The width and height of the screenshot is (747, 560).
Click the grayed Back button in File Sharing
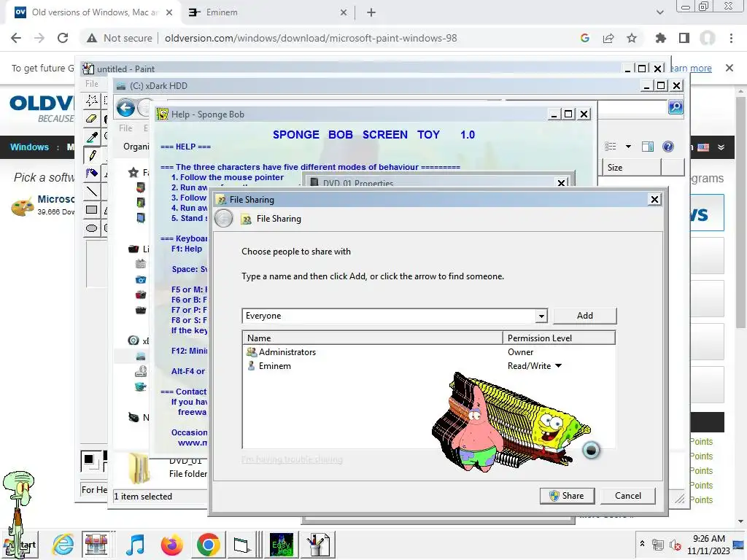224,219
